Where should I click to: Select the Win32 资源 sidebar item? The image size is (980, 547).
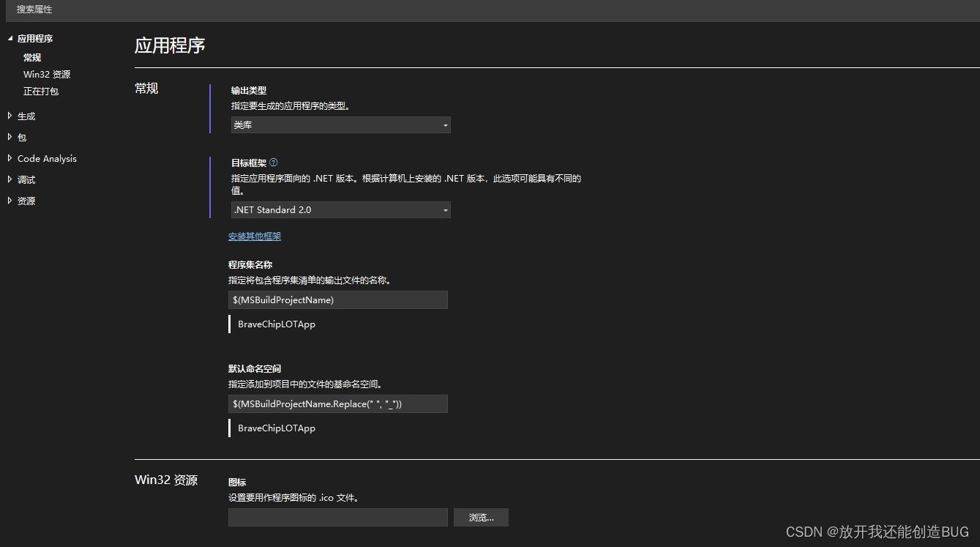(47, 74)
